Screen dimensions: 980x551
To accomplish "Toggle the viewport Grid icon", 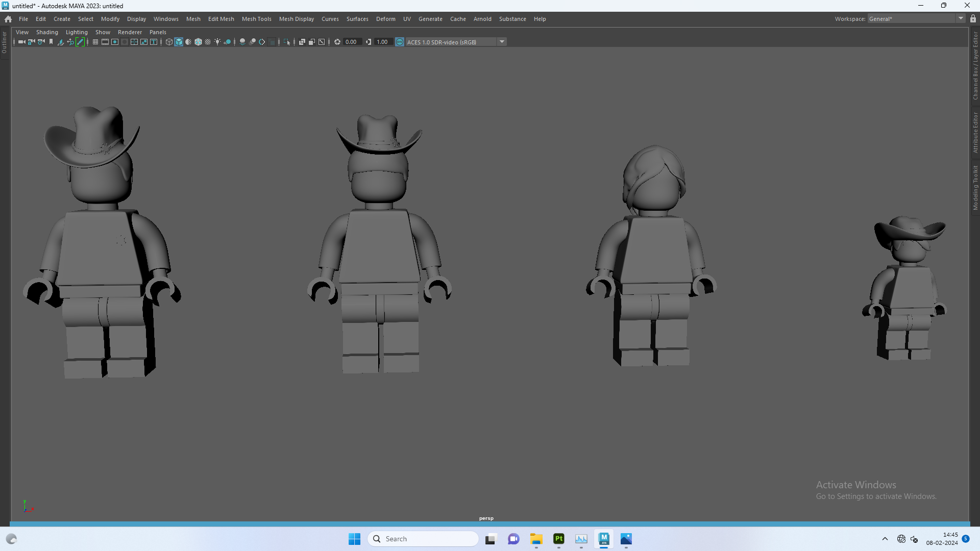I will [x=95, y=42].
